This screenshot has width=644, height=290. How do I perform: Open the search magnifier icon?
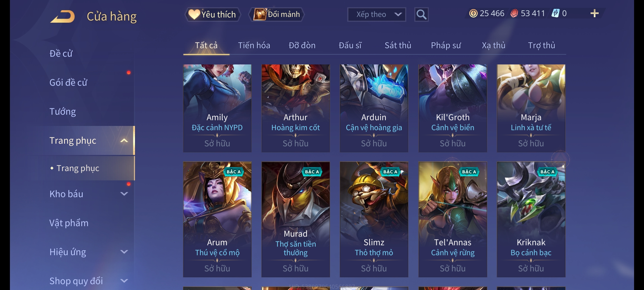[421, 15]
